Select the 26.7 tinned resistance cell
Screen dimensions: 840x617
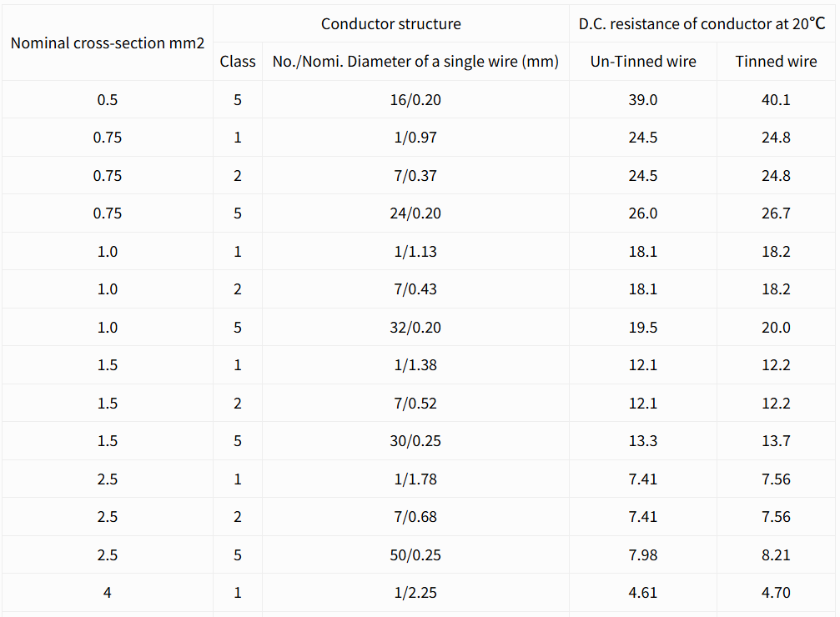pyautogui.click(x=776, y=213)
